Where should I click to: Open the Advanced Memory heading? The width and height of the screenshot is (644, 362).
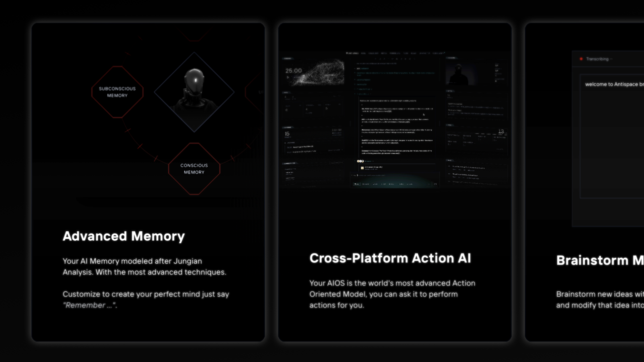[123, 236]
